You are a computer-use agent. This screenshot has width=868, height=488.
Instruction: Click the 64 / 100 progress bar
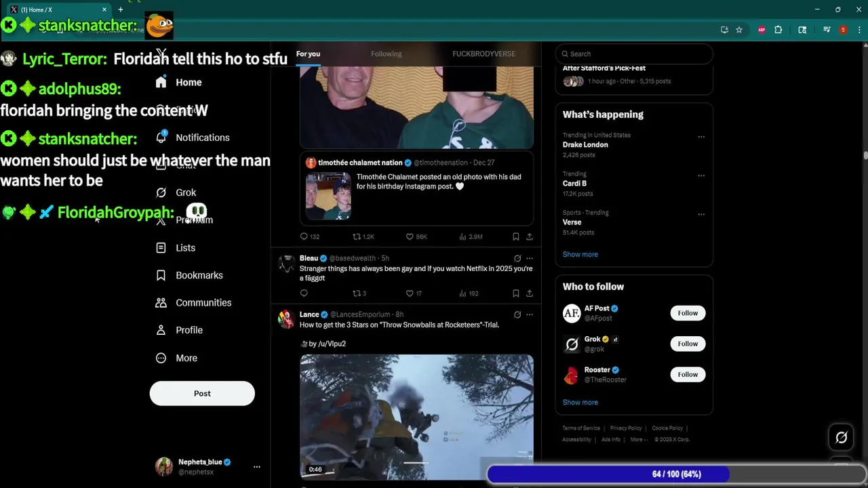tap(677, 474)
